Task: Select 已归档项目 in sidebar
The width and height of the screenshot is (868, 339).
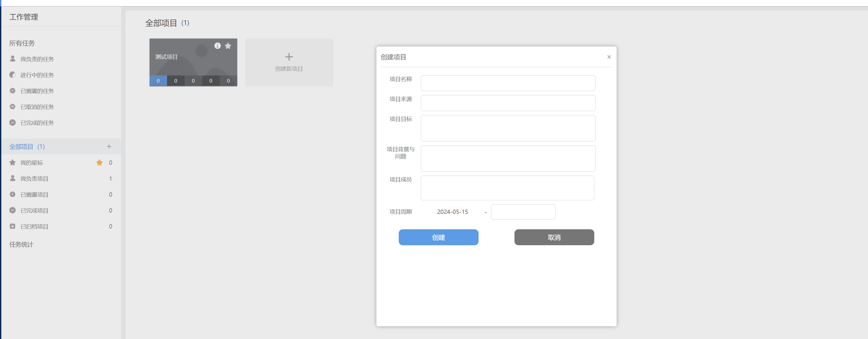Action: point(34,227)
